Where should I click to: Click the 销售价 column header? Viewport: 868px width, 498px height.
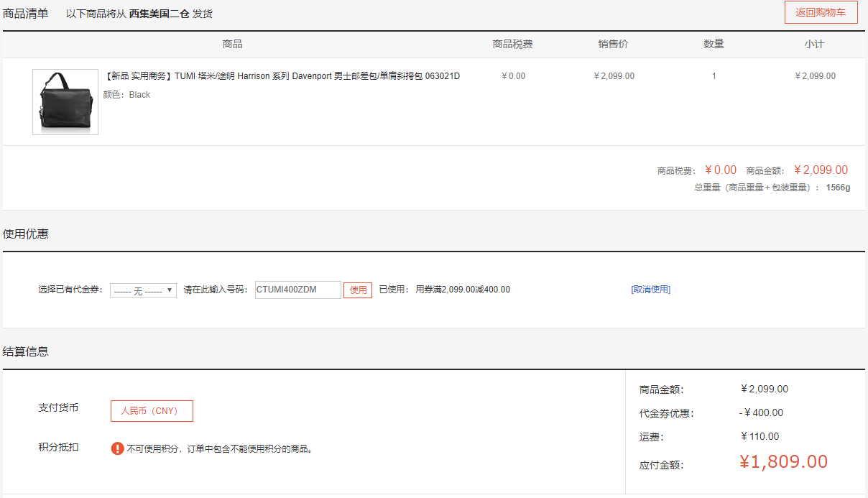pyautogui.click(x=614, y=45)
